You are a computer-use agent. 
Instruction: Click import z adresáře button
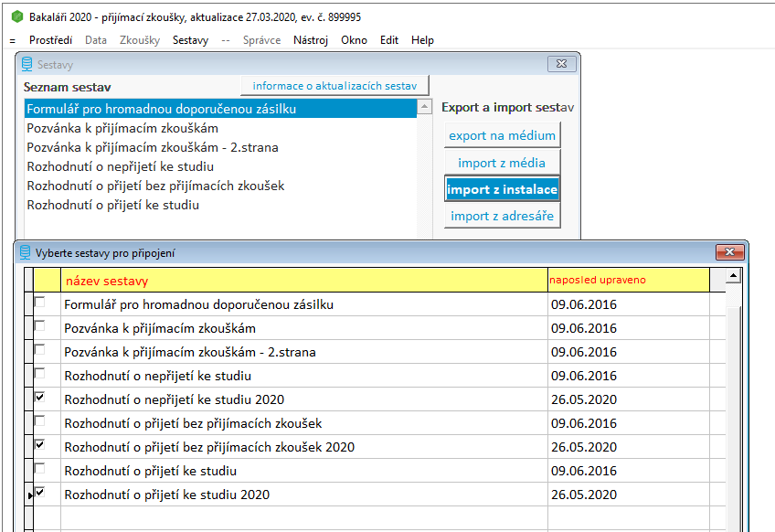[502, 217]
